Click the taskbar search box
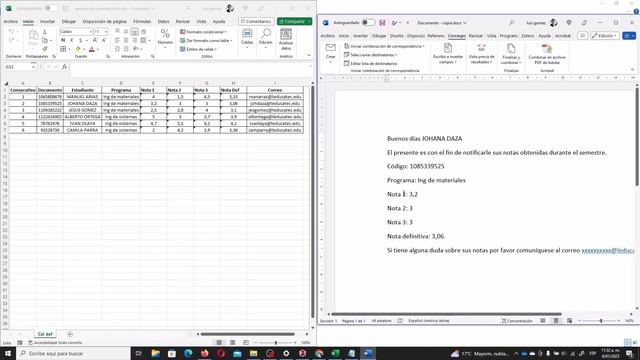Screen dimensions: 640x360 pos(73,353)
